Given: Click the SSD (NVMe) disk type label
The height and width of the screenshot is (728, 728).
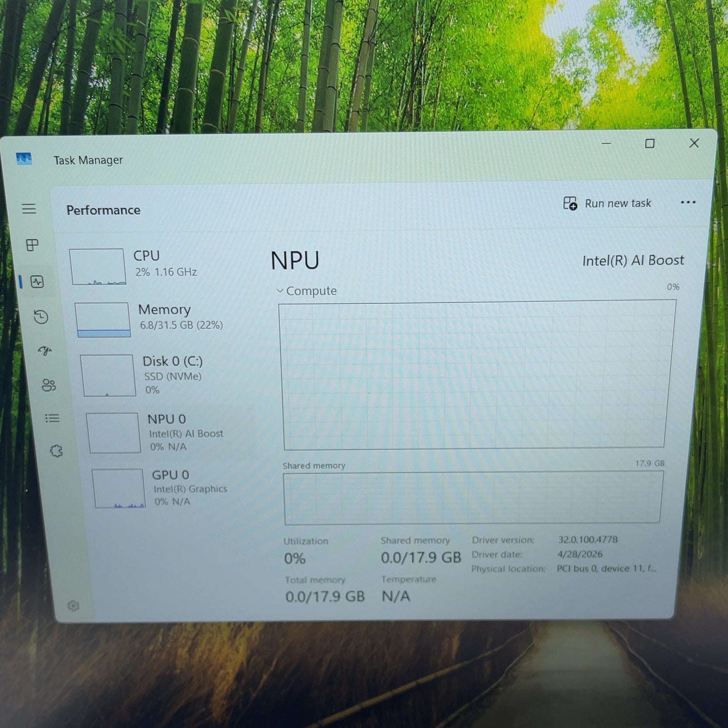Looking at the screenshot, I should [x=173, y=377].
